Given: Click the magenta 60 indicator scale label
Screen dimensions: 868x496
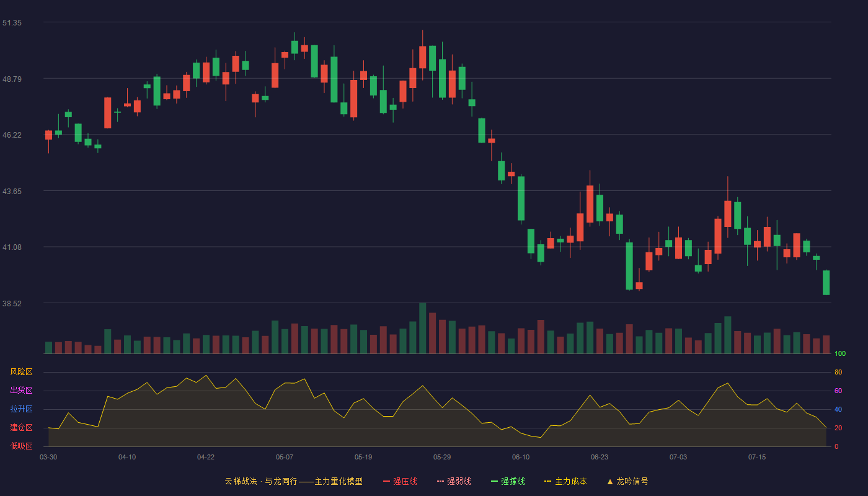Looking at the screenshot, I should pyautogui.click(x=838, y=391).
